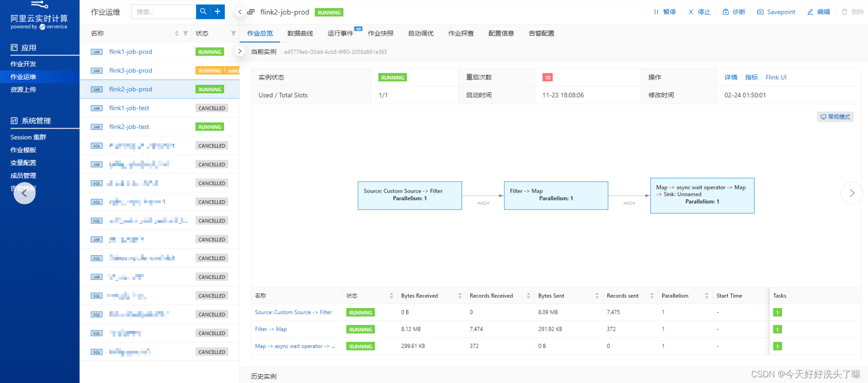Click the JAR icon of flink1-job-test

(x=96, y=108)
